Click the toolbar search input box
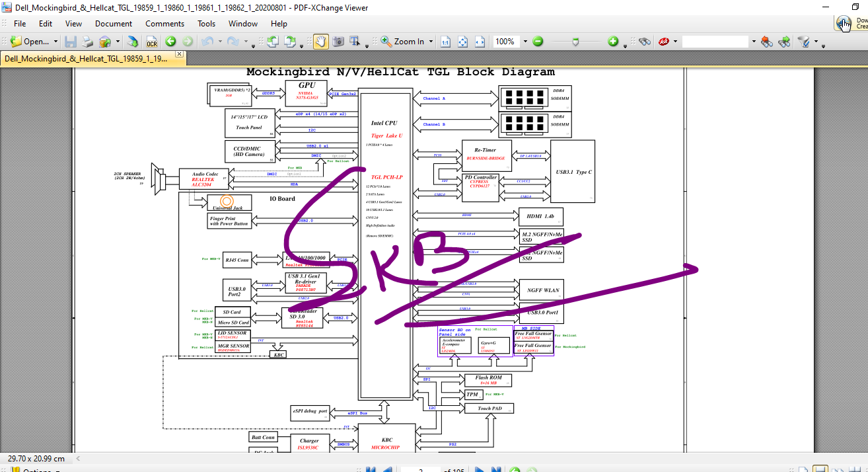 (x=715, y=41)
